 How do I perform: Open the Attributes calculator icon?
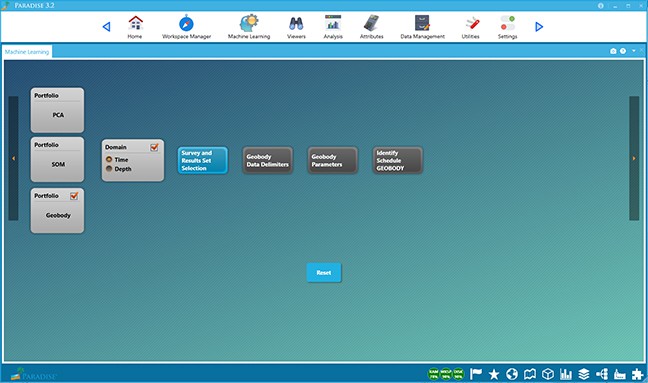(x=371, y=23)
